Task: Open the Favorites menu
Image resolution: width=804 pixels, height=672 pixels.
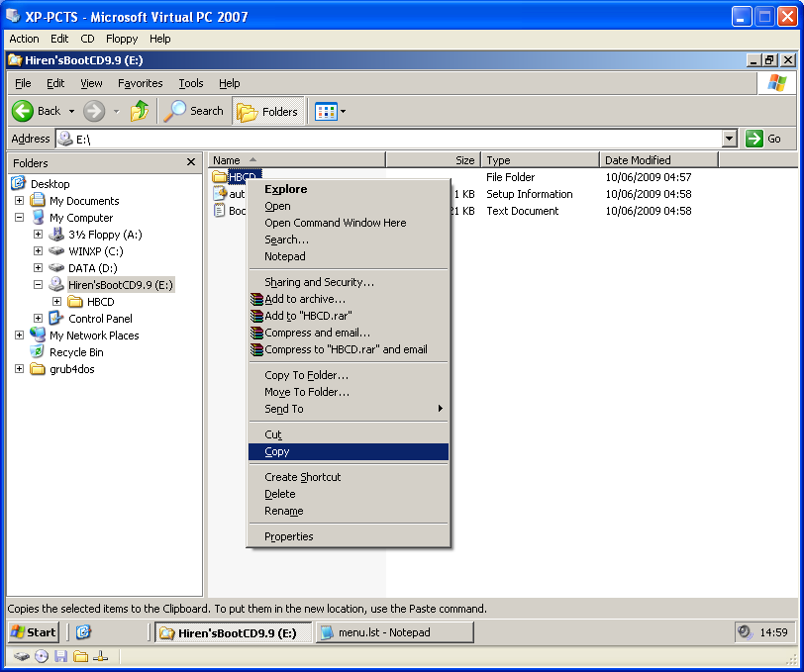Action: (x=140, y=83)
